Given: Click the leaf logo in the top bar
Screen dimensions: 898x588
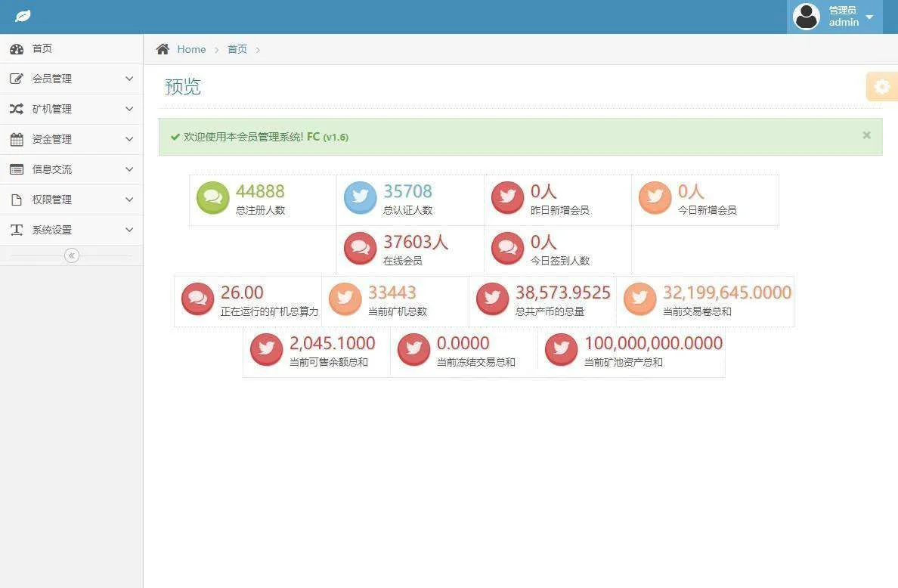Looking at the screenshot, I should pos(22,16).
